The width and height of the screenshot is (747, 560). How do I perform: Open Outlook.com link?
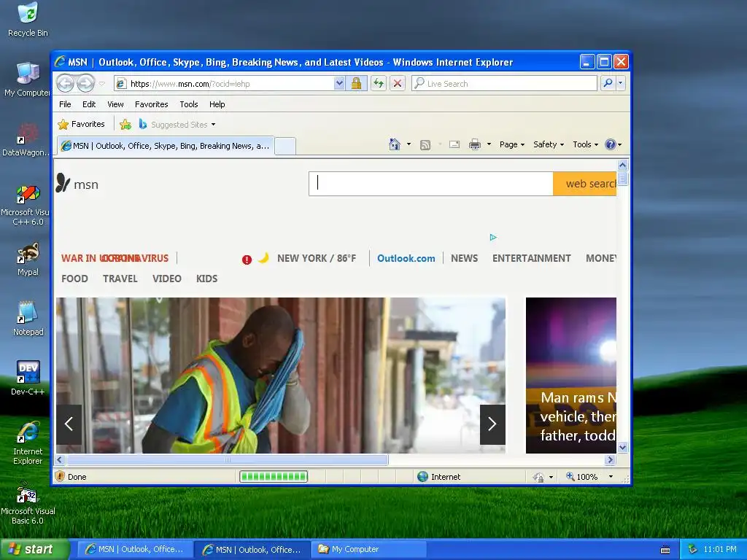(x=406, y=258)
